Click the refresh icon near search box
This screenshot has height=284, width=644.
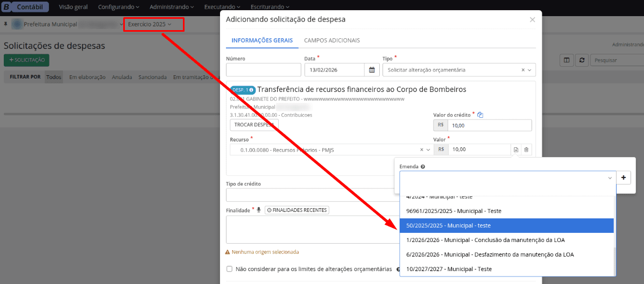581,60
